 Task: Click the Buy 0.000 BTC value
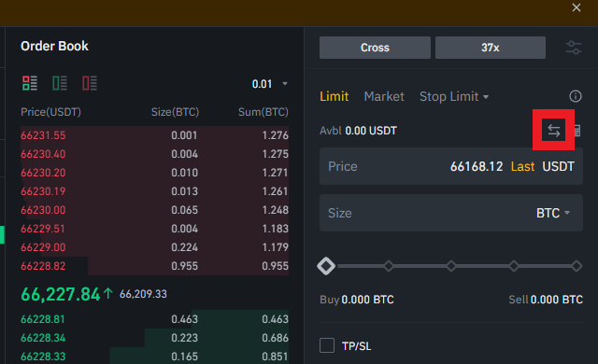pyautogui.click(x=357, y=300)
